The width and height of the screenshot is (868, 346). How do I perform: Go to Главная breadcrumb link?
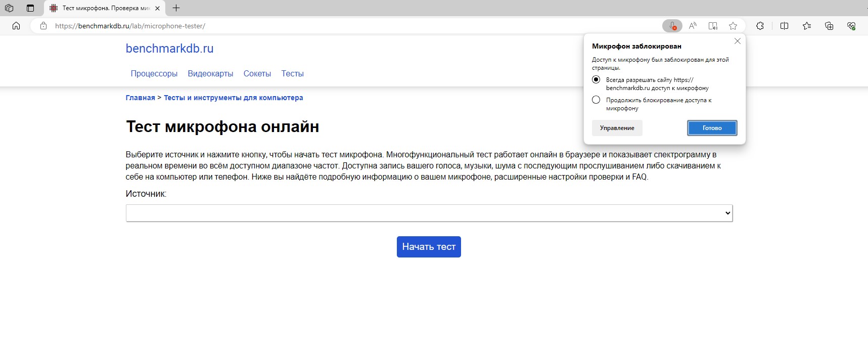tap(140, 98)
